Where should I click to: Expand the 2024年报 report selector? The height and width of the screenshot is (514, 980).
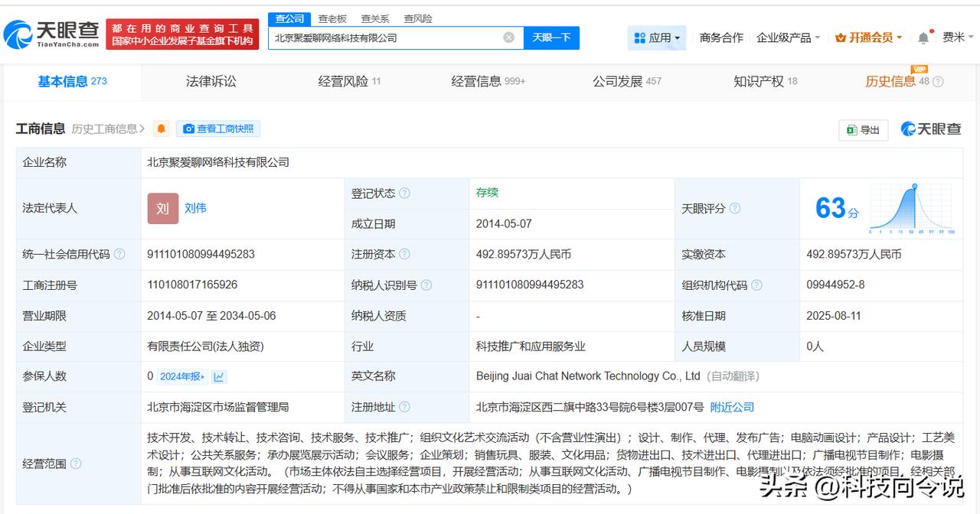pyautogui.click(x=182, y=376)
